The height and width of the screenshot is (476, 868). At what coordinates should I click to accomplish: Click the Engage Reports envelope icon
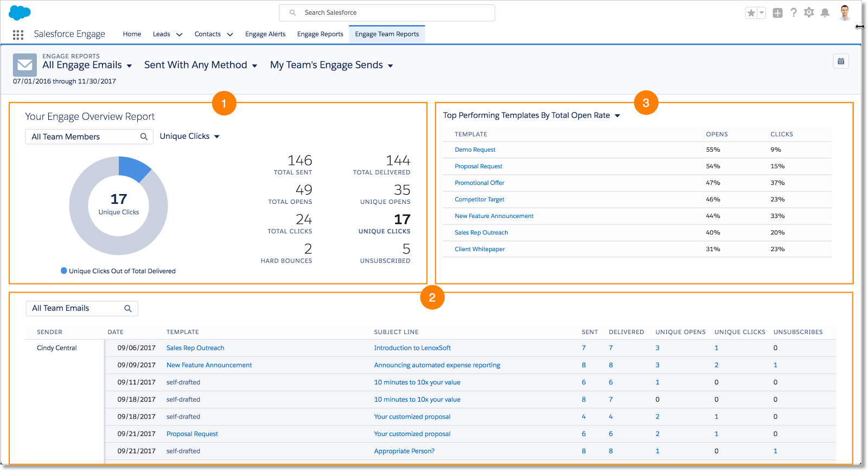coord(25,65)
